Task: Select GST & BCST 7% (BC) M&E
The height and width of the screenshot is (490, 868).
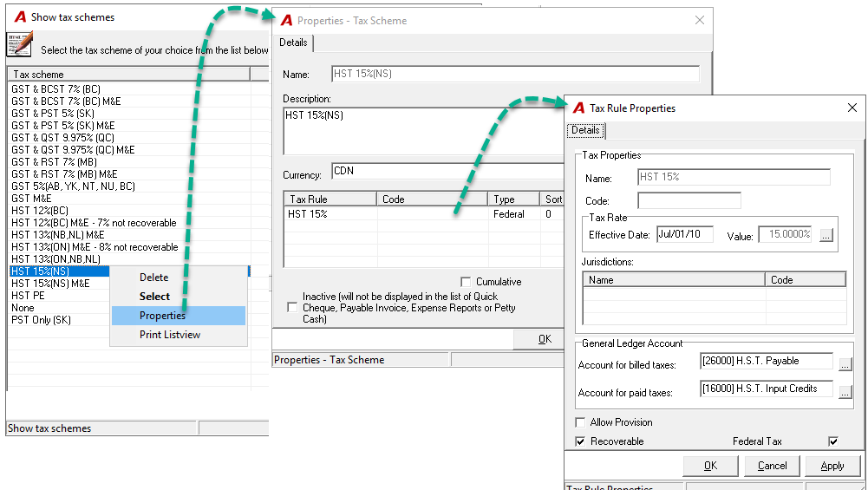Action: click(x=66, y=101)
